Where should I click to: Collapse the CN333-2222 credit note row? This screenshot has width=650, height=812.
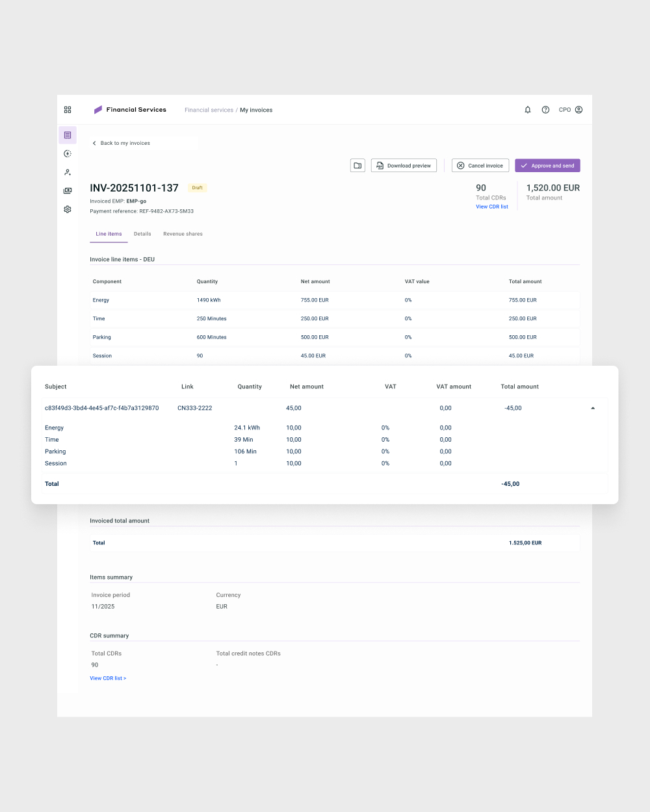point(593,408)
